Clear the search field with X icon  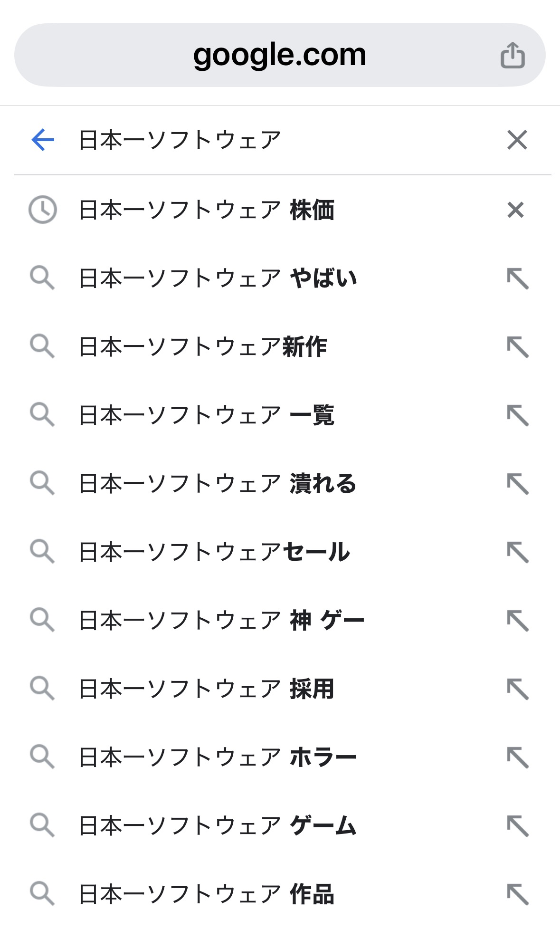coord(517,140)
